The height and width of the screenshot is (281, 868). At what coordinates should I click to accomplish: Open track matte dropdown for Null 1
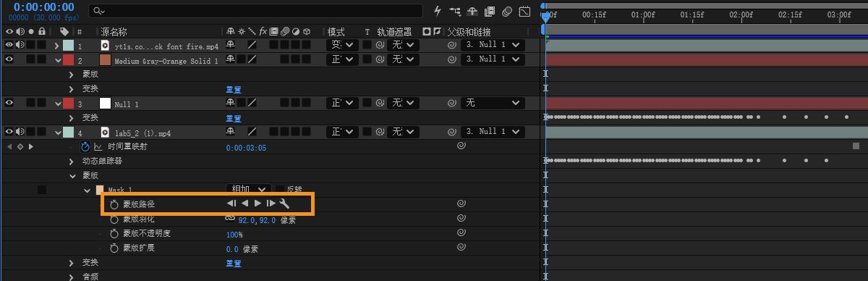click(x=403, y=103)
